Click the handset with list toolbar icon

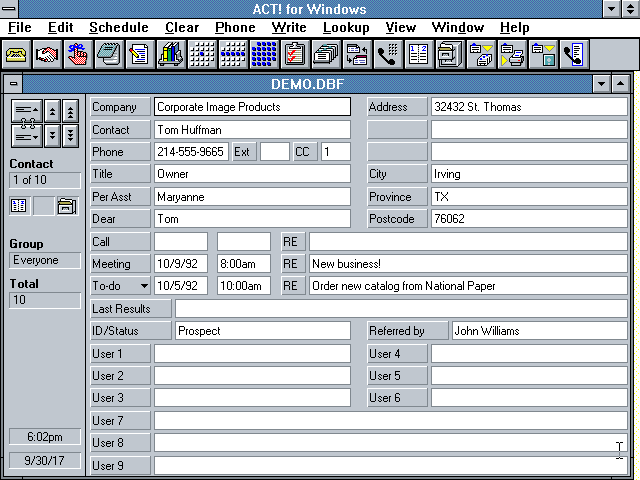pyautogui.click(x=575, y=54)
